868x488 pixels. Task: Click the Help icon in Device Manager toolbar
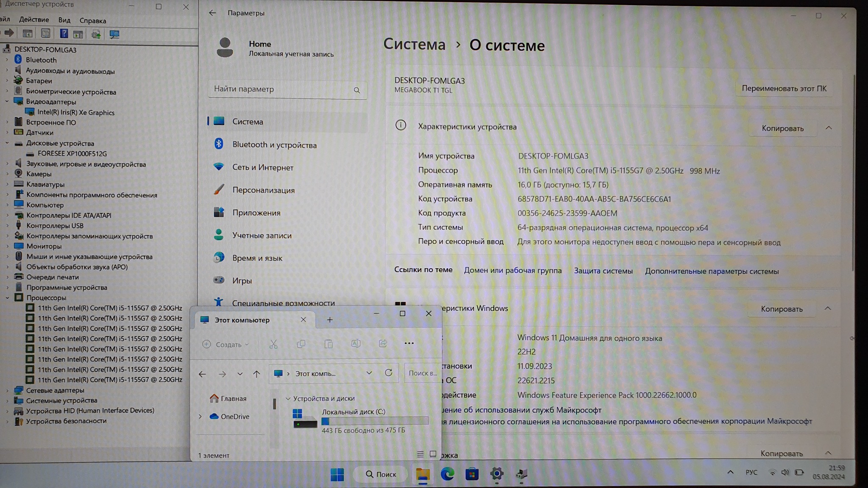tap(64, 34)
